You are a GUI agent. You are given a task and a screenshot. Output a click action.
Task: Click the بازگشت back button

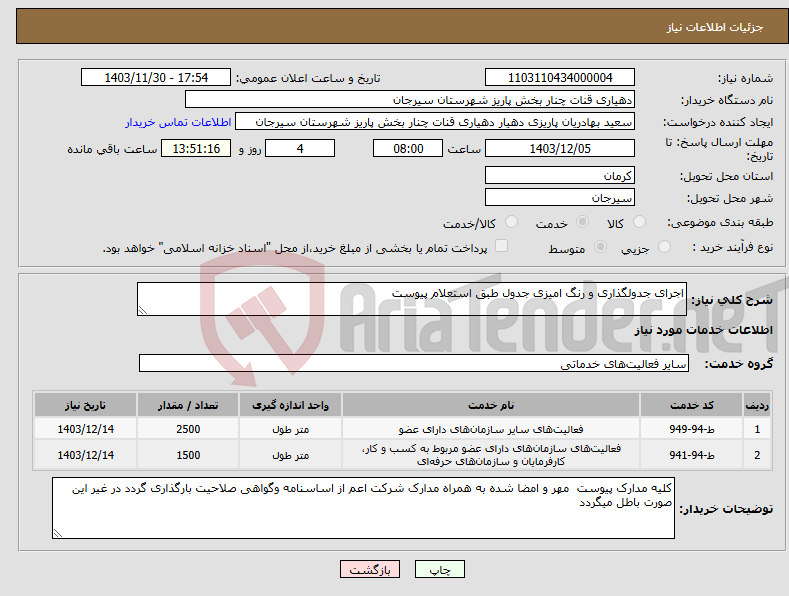coord(370,569)
